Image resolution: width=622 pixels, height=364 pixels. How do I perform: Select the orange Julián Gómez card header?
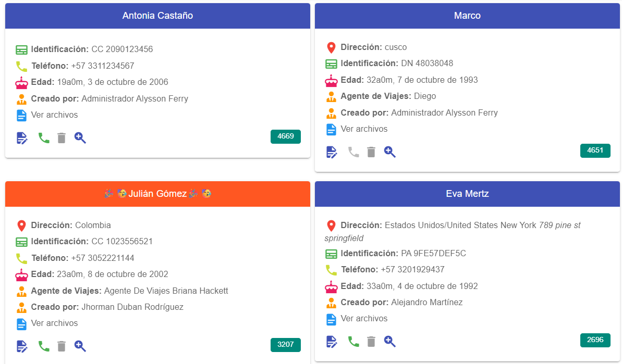[157, 194]
